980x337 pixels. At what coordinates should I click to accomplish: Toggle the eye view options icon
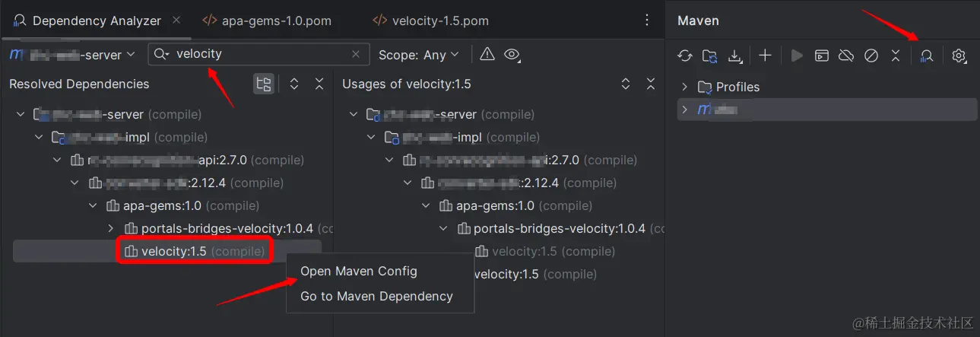[x=512, y=54]
